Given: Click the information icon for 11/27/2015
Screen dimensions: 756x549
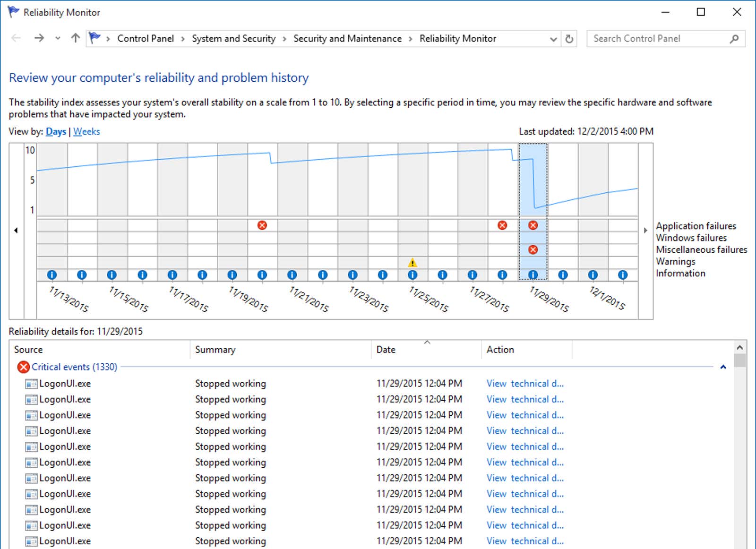Looking at the screenshot, I should [x=472, y=274].
